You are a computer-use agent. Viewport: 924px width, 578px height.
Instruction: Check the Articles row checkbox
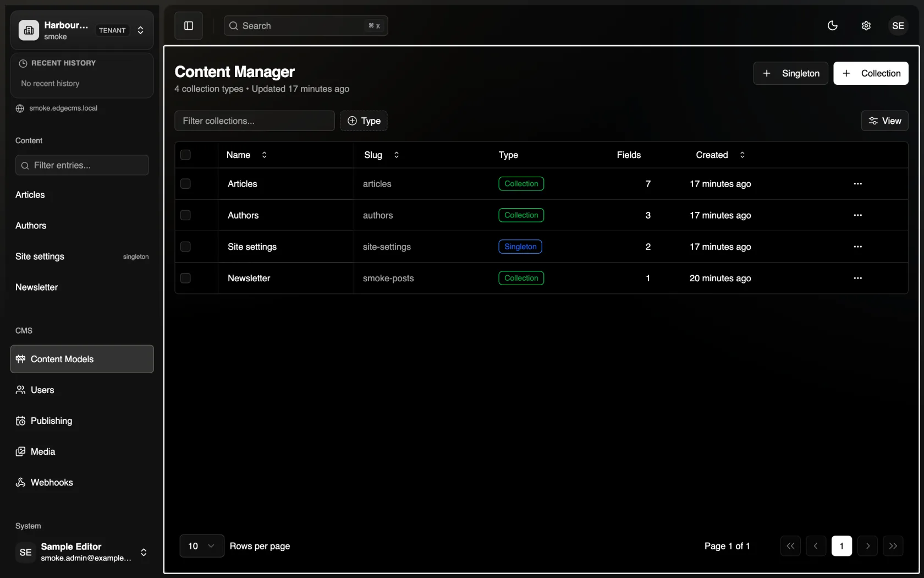pyautogui.click(x=185, y=184)
